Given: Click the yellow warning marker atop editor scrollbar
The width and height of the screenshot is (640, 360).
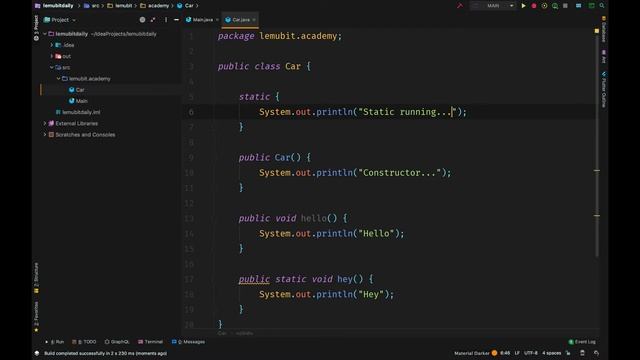Looking at the screenshot, I should [597, 31].
